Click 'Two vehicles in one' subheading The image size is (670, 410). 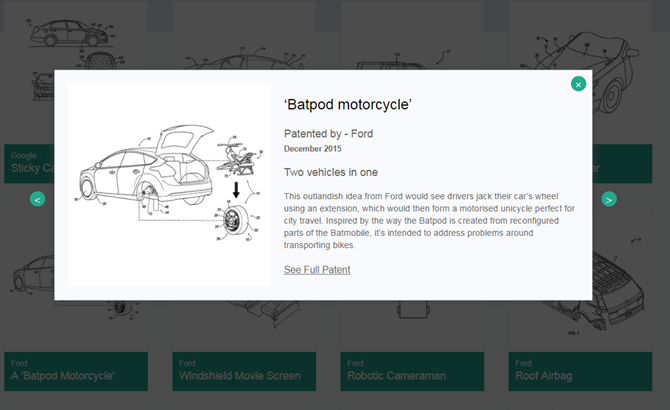click(331, 172)
